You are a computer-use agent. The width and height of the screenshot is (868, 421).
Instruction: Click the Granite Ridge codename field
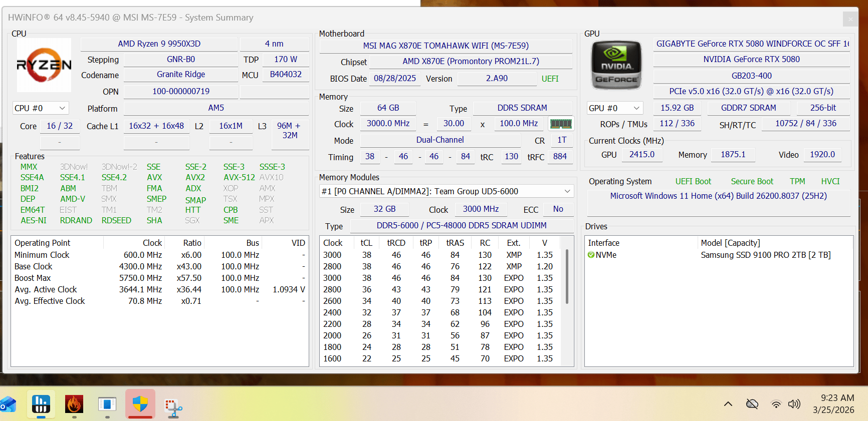[181, 75]
